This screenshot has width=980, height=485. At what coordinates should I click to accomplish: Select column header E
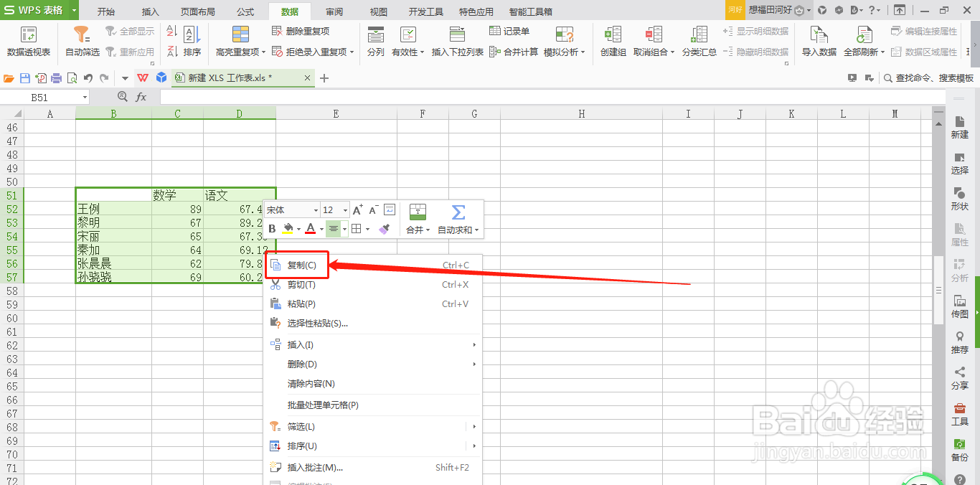[336, 113]
